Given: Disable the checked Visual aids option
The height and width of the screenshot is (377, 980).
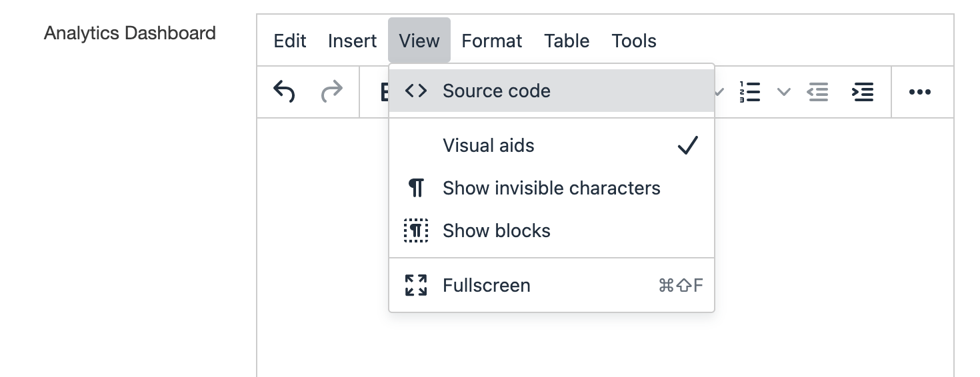Looking at the screenshot, I should pyautogui.click(x=488, y=146).
